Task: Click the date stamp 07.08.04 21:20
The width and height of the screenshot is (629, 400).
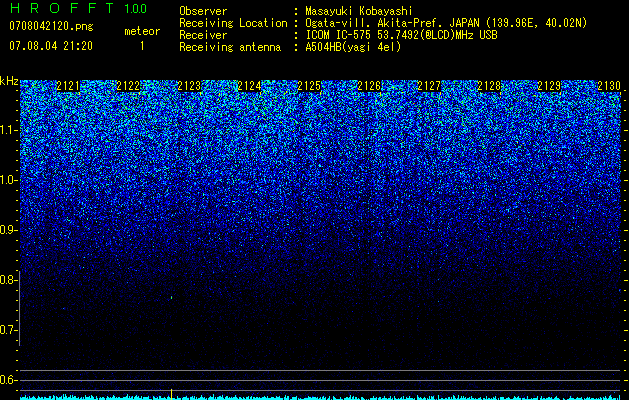Action: click(x=51, y=46)
